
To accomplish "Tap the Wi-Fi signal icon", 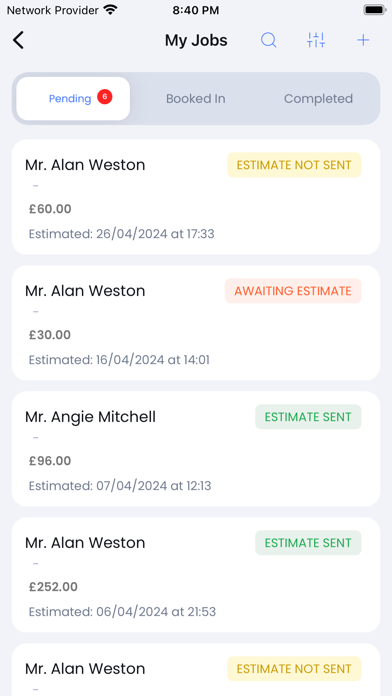I will 110,10.
